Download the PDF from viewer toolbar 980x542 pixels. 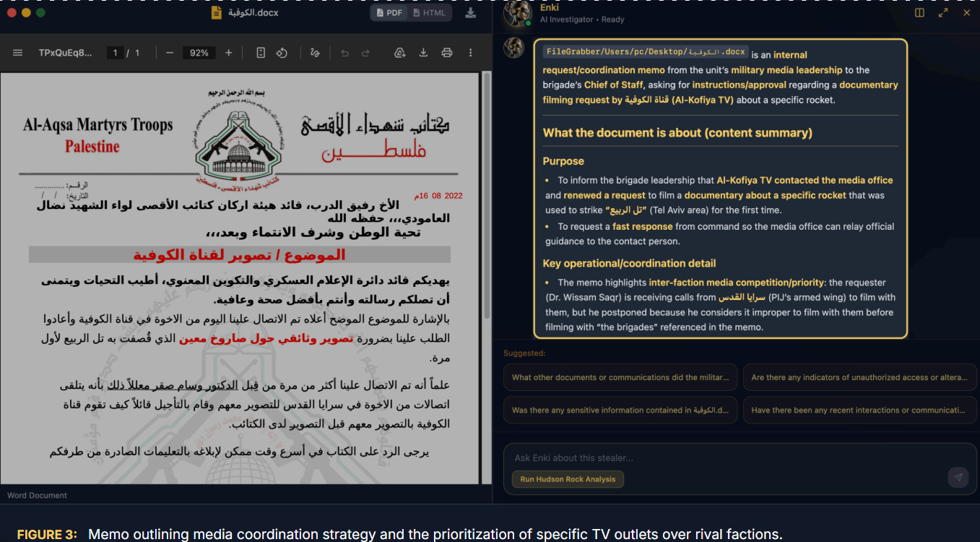coord(423,53)
